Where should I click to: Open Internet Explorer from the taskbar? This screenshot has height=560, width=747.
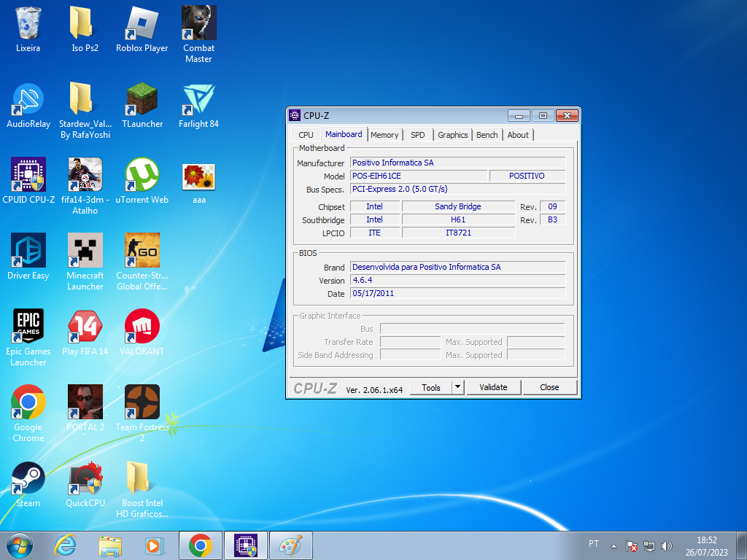coord(65,545)
